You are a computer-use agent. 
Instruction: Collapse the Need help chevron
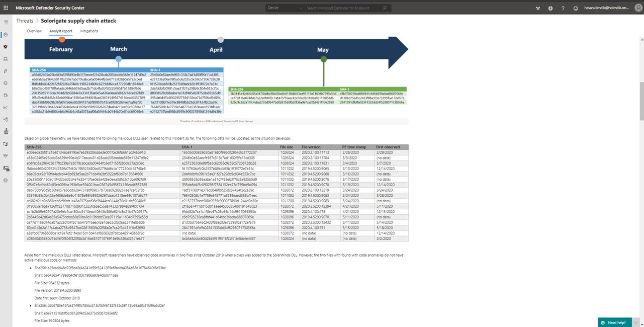point(636,322)
